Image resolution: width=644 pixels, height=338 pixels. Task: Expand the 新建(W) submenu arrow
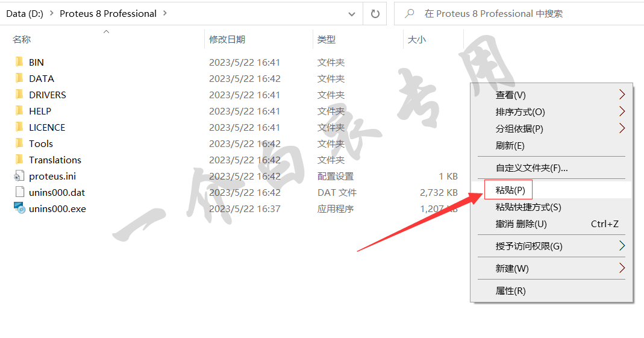click(x=622, y=268)
